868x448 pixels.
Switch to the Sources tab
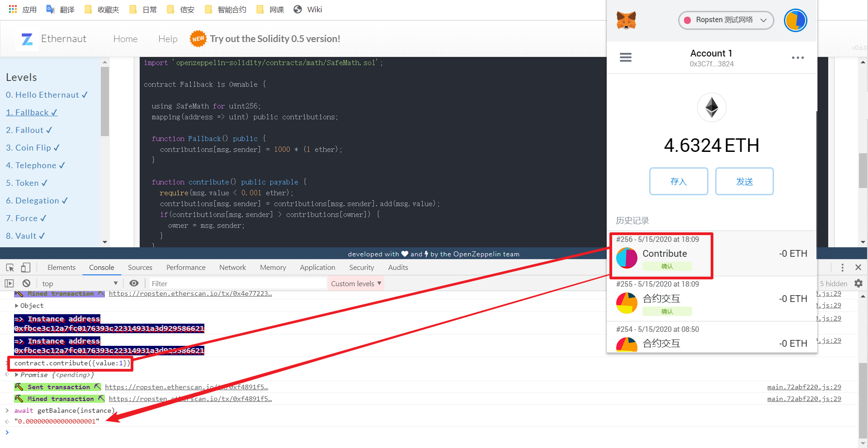click(140, 268)
